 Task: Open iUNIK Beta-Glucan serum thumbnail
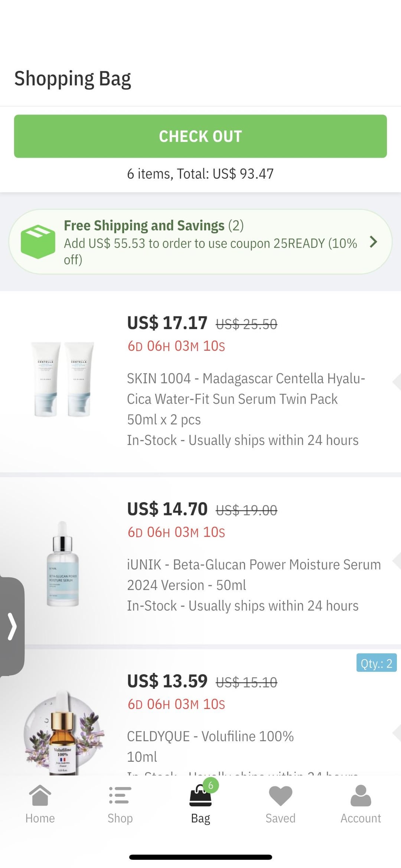coord(62,564)
